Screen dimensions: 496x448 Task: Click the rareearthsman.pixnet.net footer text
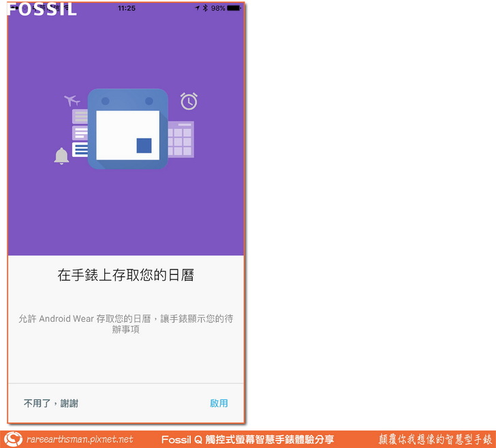pyautogui.click(x=80, y=439)
